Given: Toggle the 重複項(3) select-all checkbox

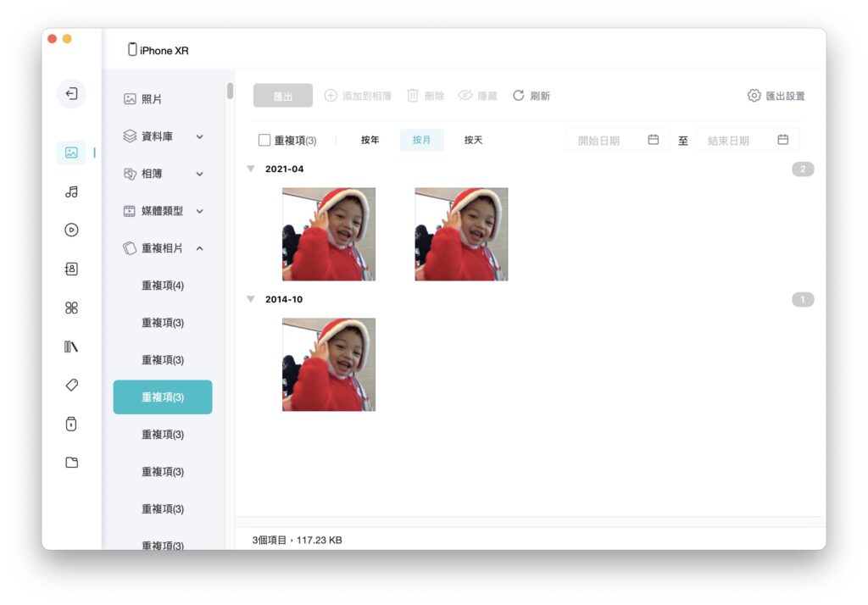Looking at the screenshot, I should coord(264,140).
